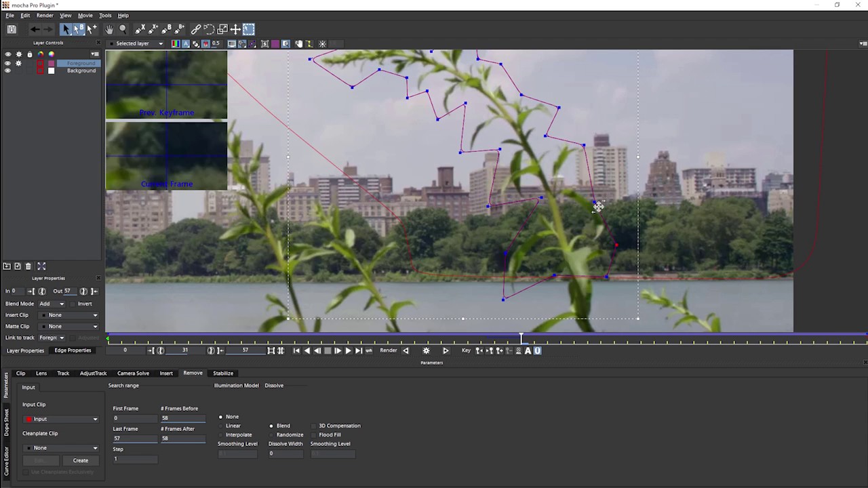Click the Group layer folder icon
Viewport: 868px width, 488px height.
pyautogui.click(x=7, y=266)
